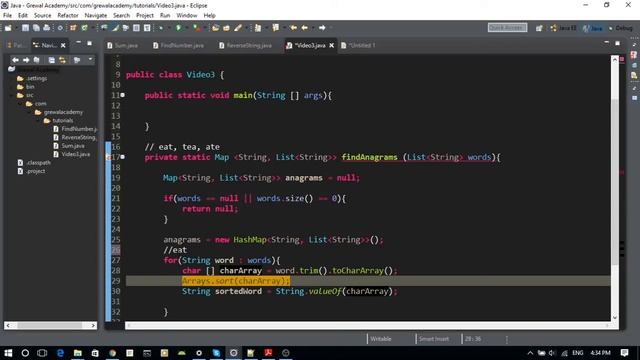The width and height of the screenshot is (640, 360).
Task: Click the Open Type folder icon
Action: pos(216,28)
